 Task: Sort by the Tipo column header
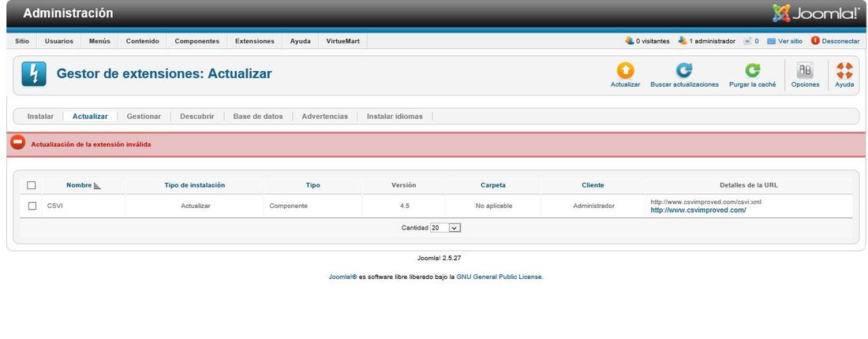click(312, 185)
